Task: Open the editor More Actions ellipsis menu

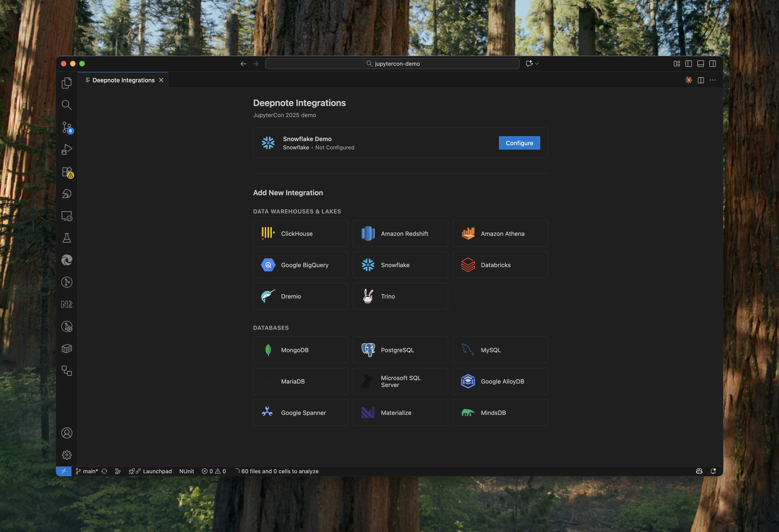Action: 713,80
